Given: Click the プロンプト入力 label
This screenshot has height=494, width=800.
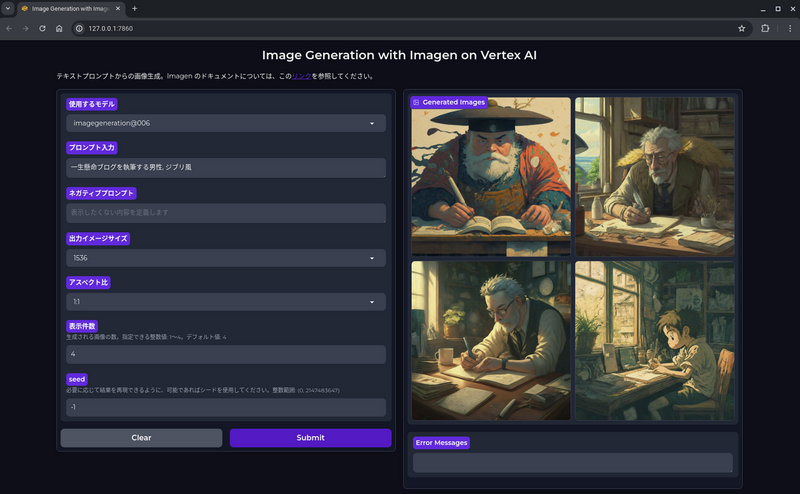Looking at the screenshot, I should (92, 147).
